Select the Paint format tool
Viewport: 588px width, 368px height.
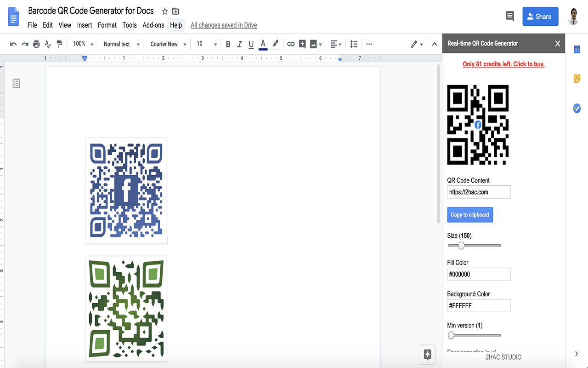pos(59,44)
